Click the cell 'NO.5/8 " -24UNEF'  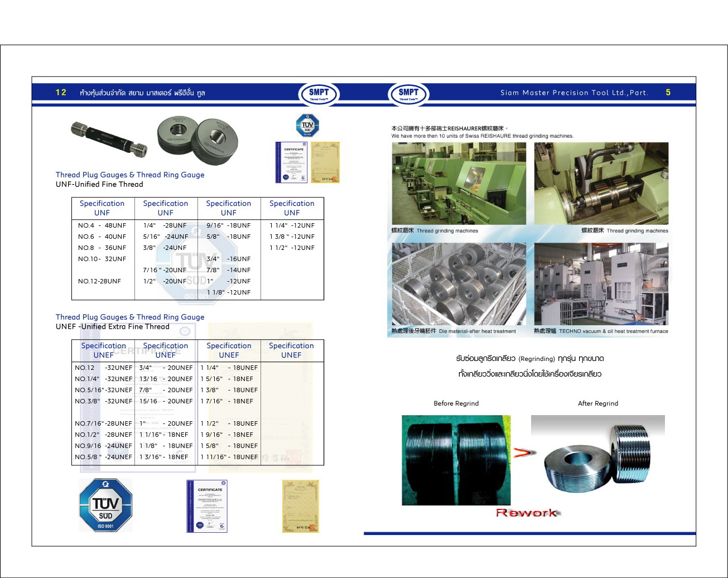[104, 457]
